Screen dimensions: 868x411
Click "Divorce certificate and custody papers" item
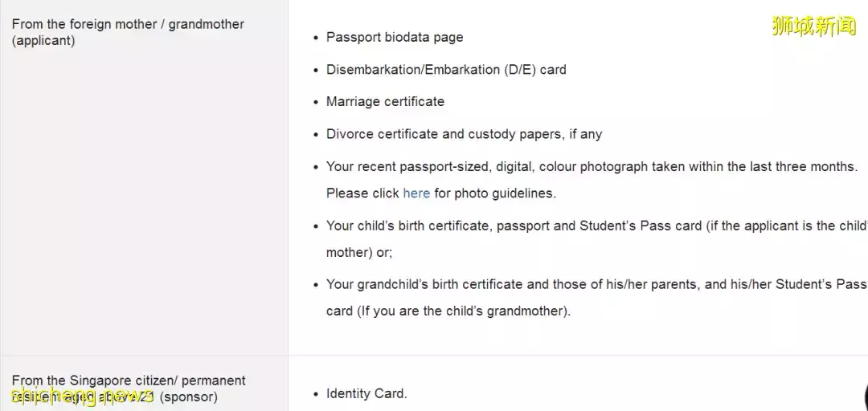click(x=464, y=134)
